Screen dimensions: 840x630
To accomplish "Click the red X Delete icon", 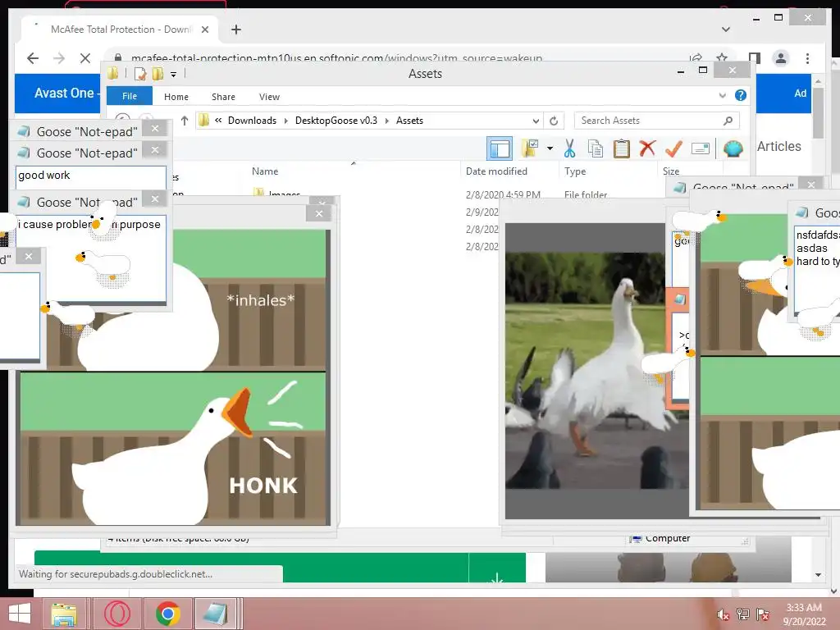I will (x=647, y=148).
